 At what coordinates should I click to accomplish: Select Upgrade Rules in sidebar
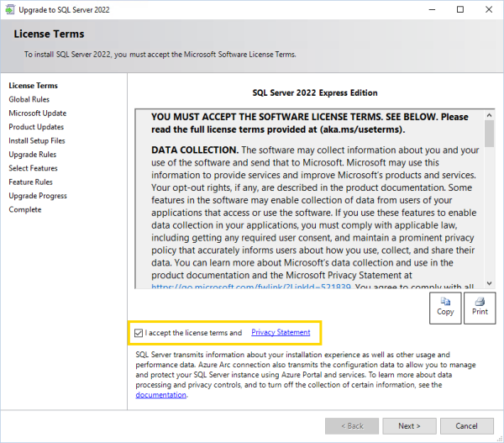pyautogui.click(x=33, y=155)
